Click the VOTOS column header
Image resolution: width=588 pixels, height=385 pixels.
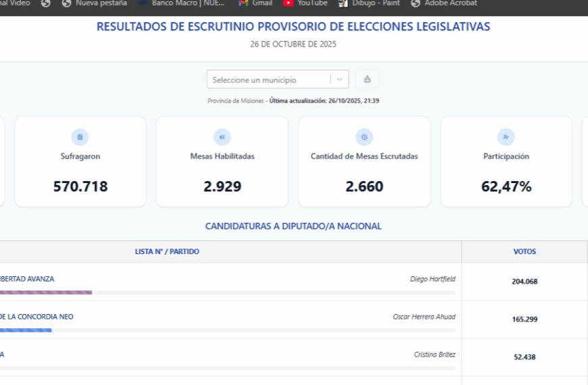[524, 251]
